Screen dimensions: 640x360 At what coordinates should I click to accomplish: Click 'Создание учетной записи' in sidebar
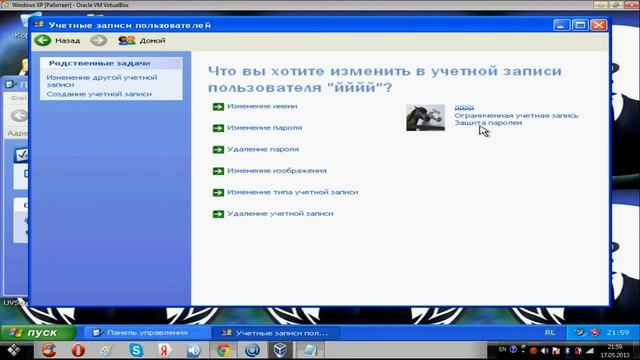point(99,94)
